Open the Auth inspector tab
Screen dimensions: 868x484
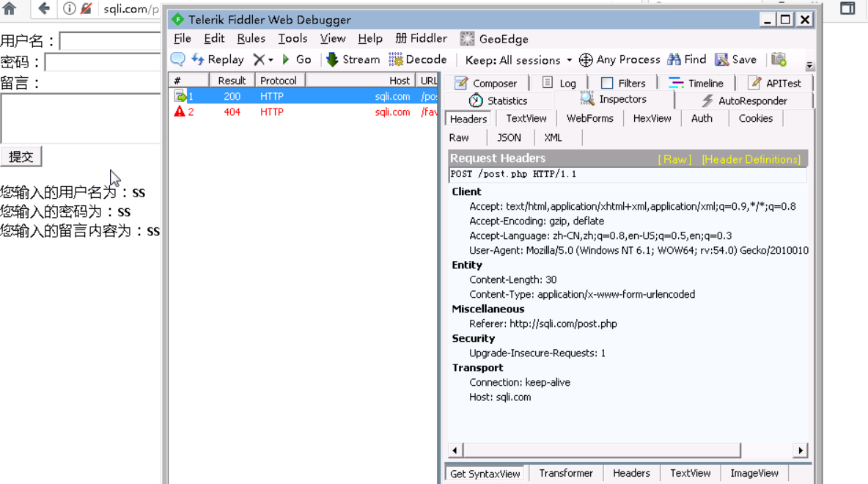click(702, 119)
